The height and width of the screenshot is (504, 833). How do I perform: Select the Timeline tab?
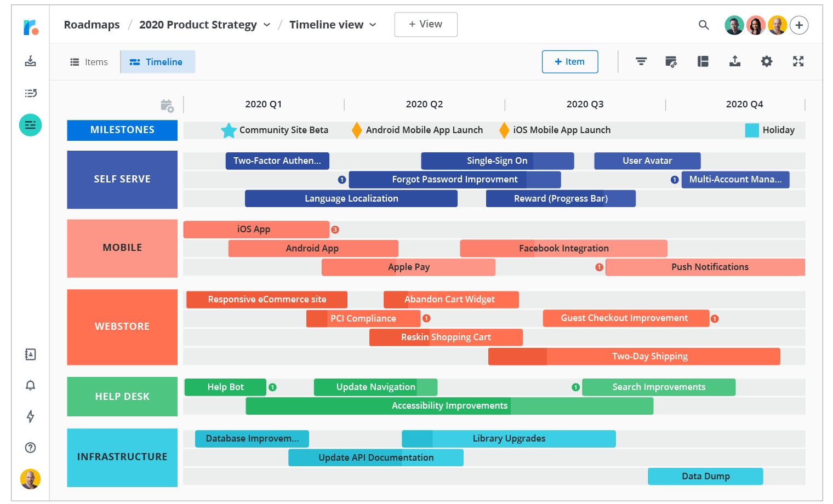click(158, 61)
